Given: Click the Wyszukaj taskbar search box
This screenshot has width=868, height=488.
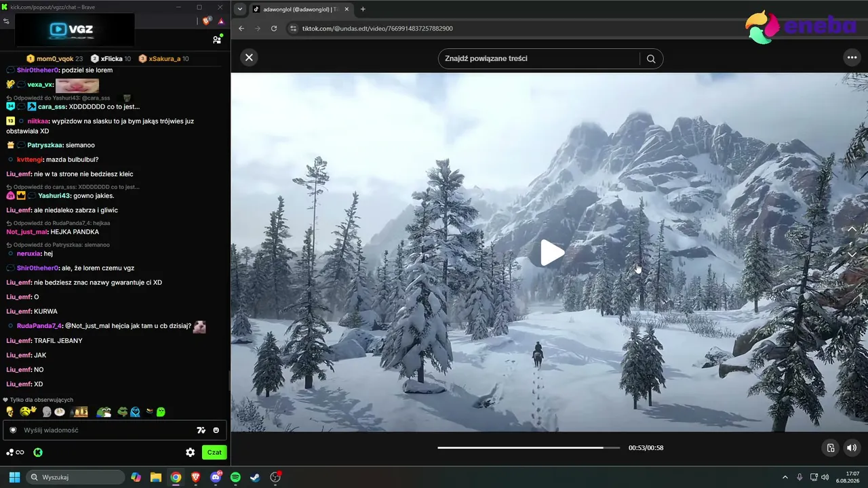Looking at the screenshot, I should (75, 477).
